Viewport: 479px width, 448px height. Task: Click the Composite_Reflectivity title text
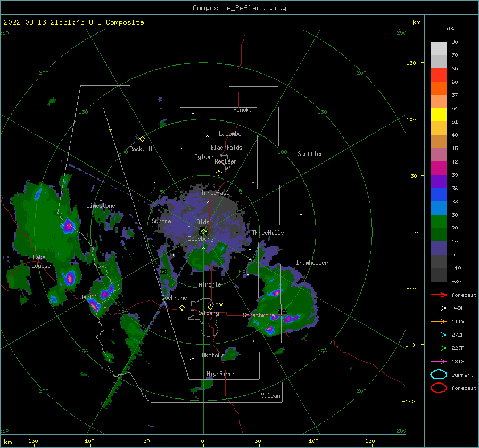240,8
